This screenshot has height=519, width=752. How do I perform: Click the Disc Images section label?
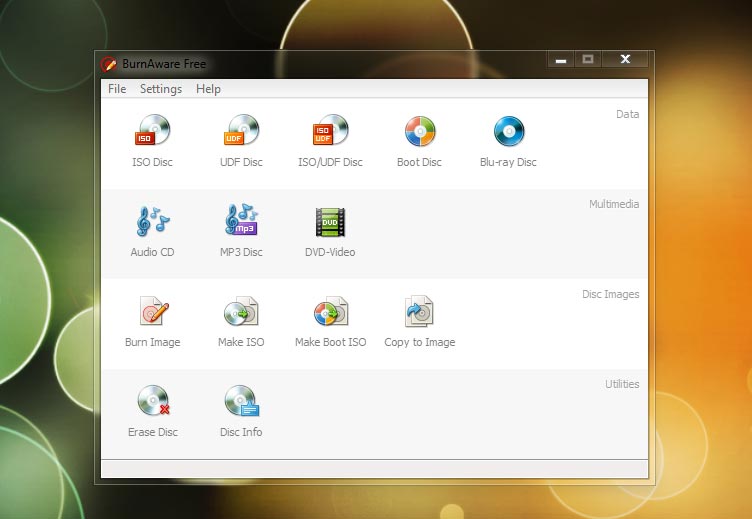[x=611, y=294]
